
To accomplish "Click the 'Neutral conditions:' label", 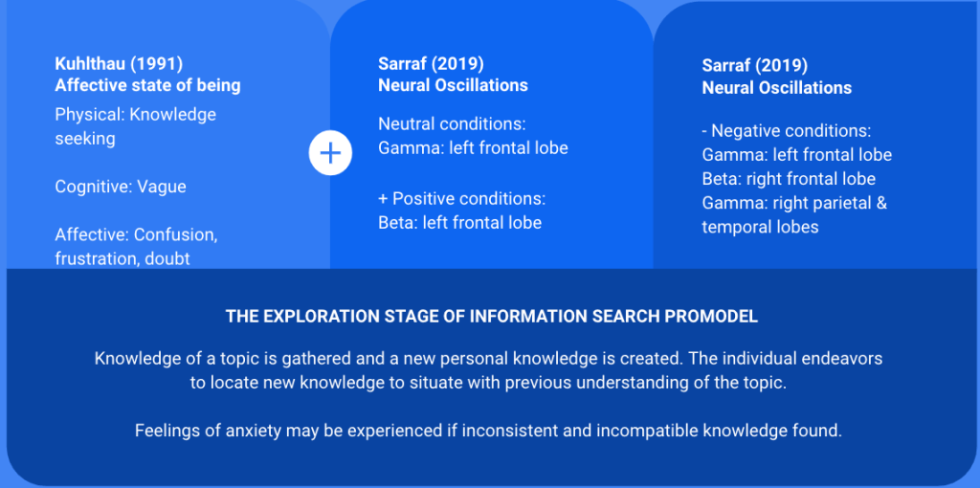I will pos(452,124).
